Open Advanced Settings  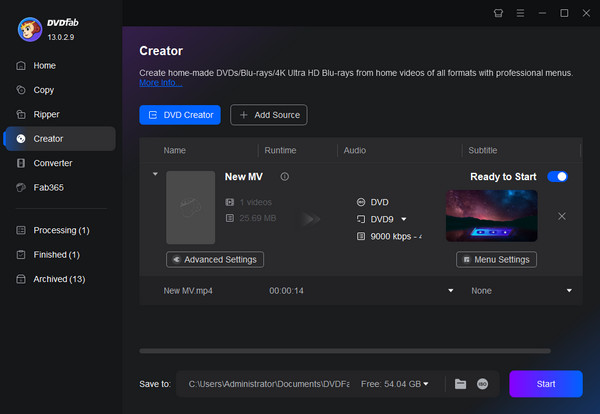click(215, 259)
